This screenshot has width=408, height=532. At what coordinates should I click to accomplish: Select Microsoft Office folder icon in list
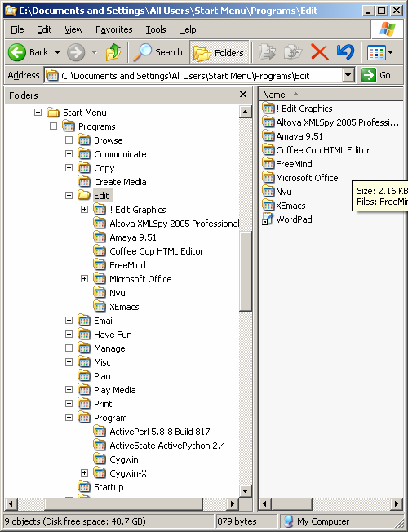268,178
